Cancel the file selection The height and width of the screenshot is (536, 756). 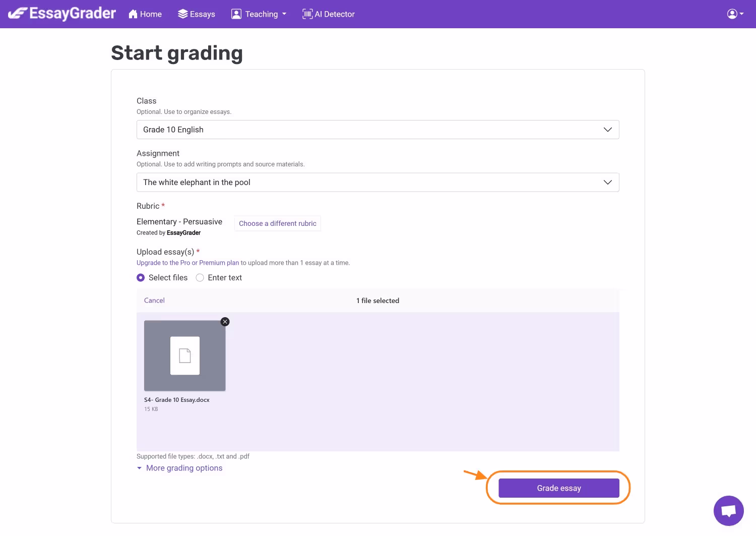click(x=154, y=301)
